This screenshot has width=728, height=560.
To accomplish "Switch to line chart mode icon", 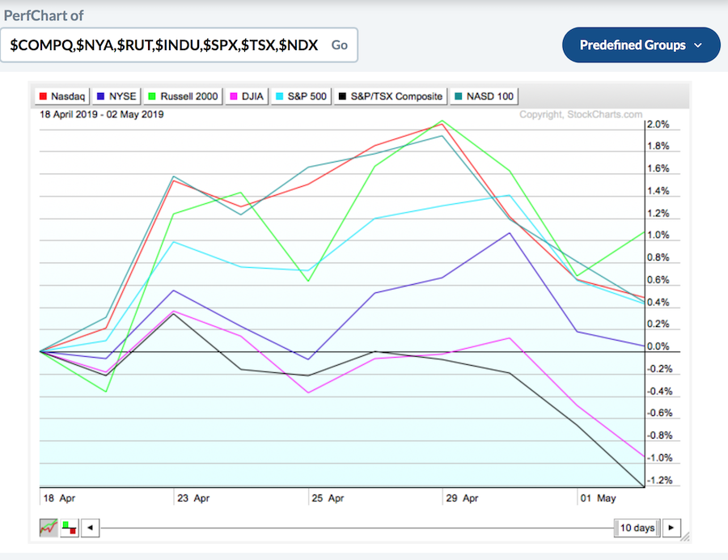I will coord(49,528).
